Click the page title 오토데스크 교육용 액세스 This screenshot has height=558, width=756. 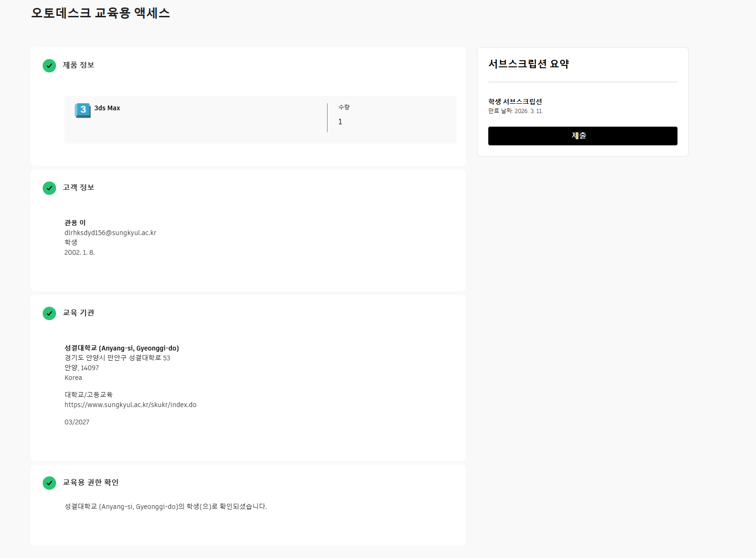[x=100, y=13]
